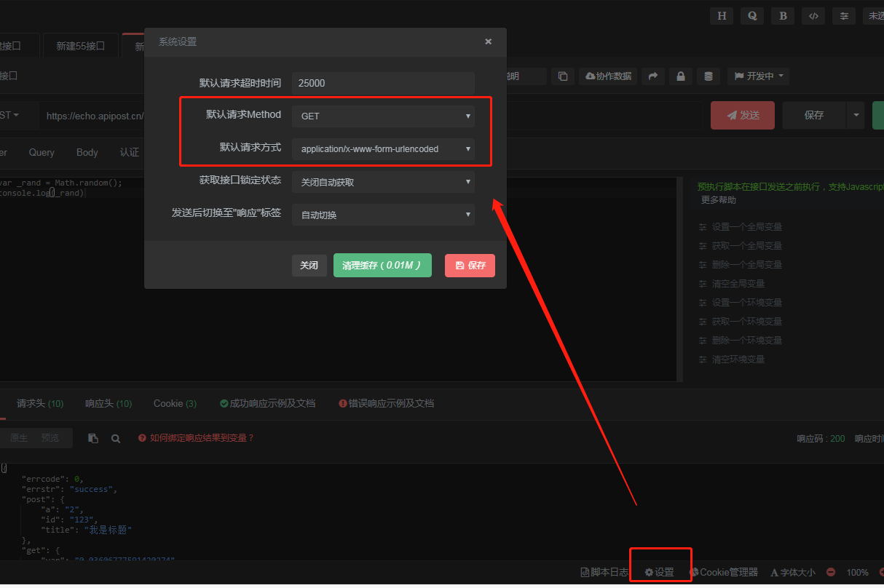Viewport: 884px width, 588px height.
Task: Click the database stack icon
Action: [x=708, y=76]
